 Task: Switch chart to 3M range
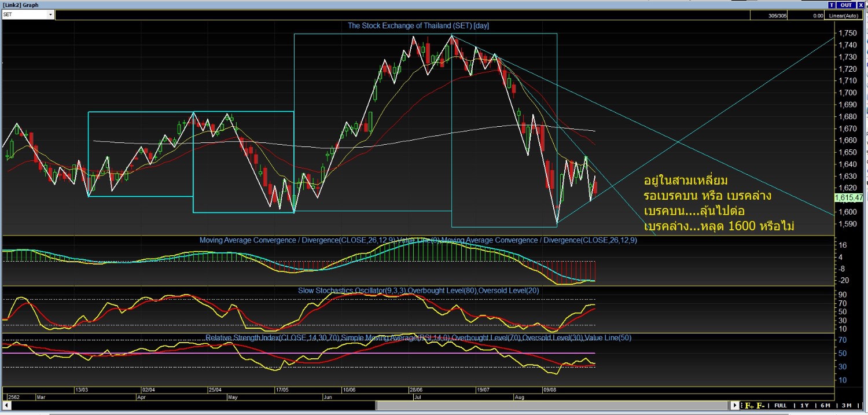coord(847,406)
